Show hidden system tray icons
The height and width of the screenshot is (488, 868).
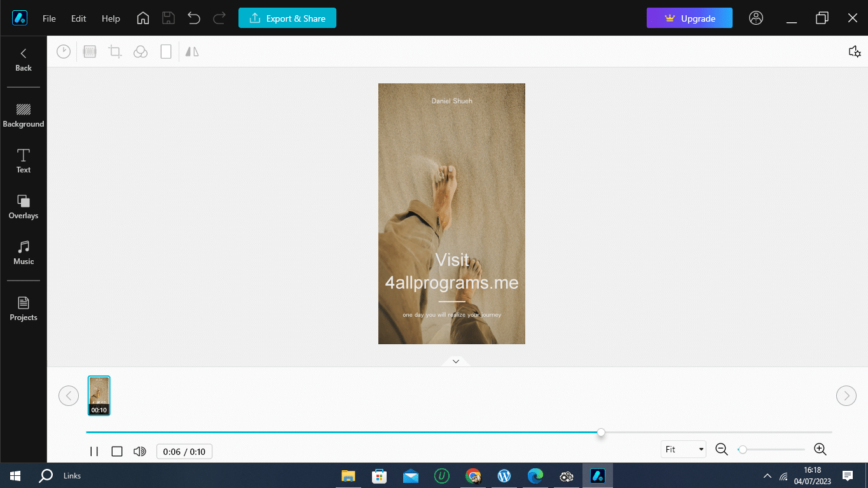click(x=768, y=476)
